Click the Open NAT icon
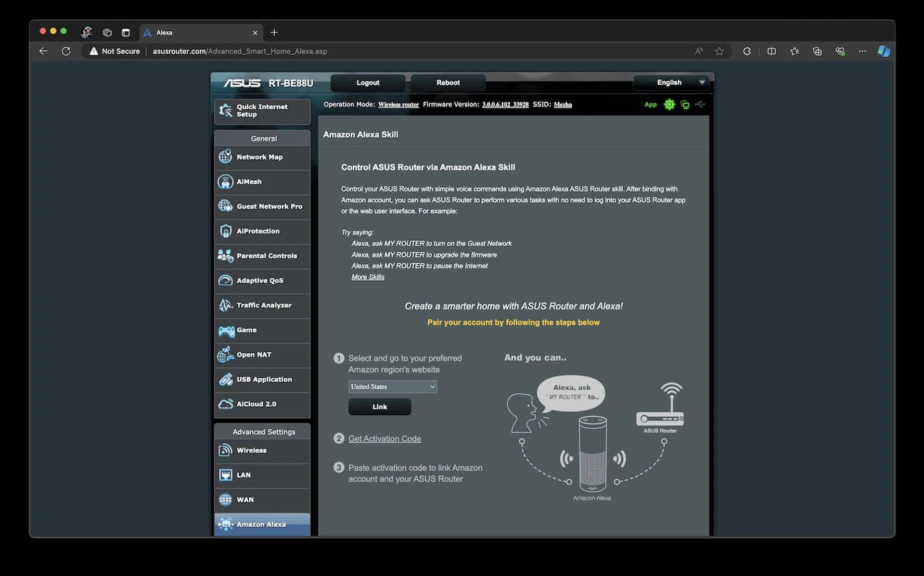 pos(225,355)
